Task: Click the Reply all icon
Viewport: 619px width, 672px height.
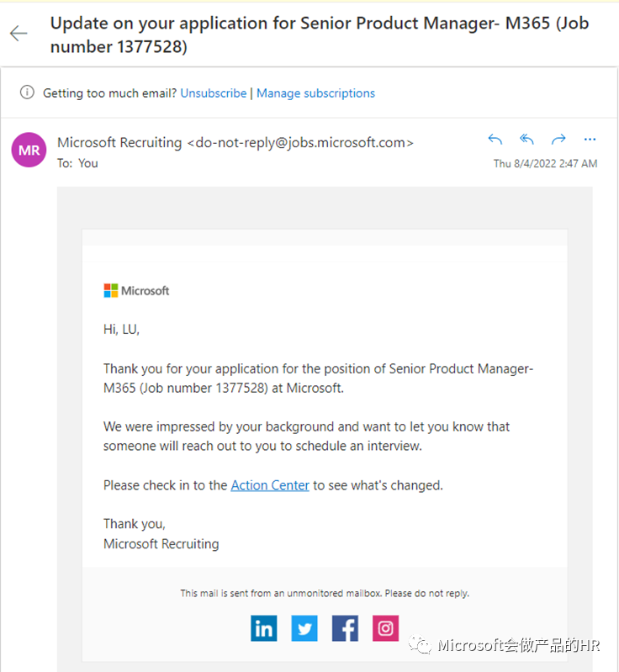Action: point(526,140)
